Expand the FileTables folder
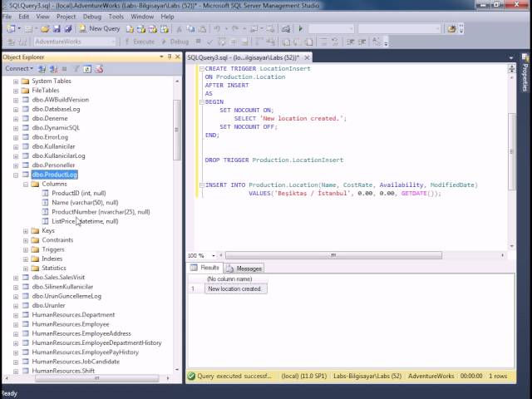The image size is (532, 399). point(16,91)
